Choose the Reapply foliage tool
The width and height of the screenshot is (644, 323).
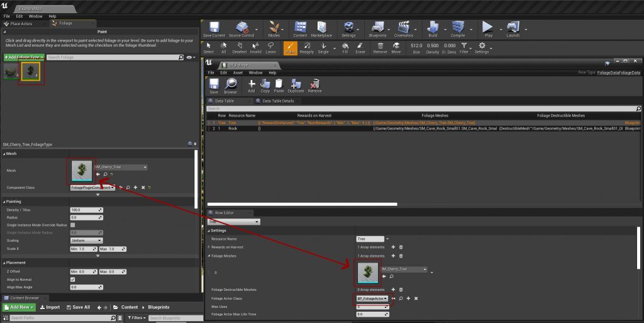(x=307, y=48)
